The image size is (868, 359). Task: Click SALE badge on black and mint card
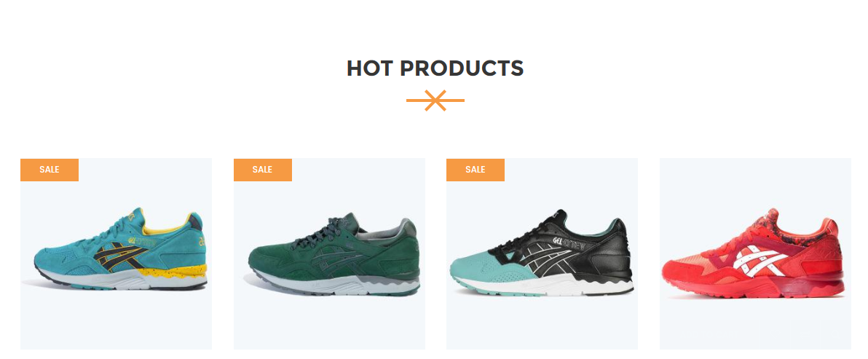tap(475, 170)
